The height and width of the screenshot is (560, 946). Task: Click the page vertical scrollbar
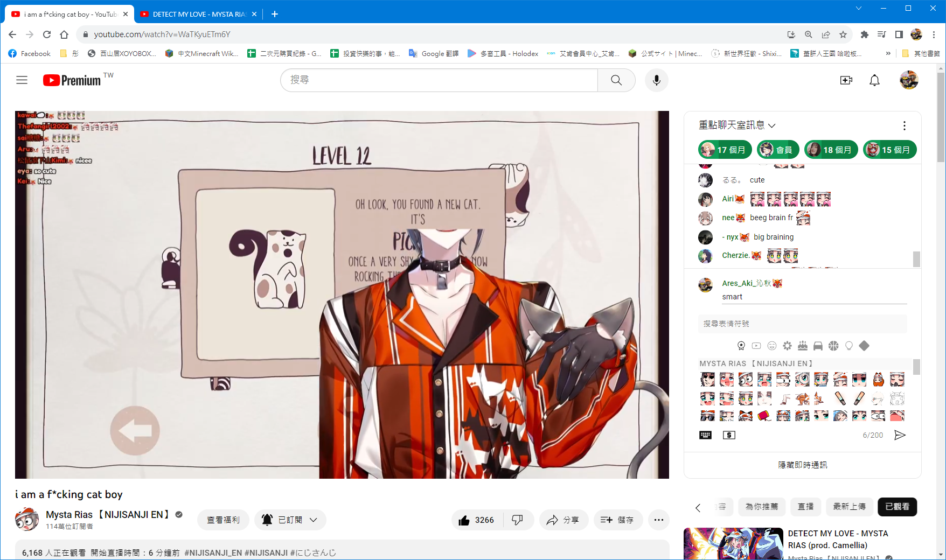click(941, 117)
